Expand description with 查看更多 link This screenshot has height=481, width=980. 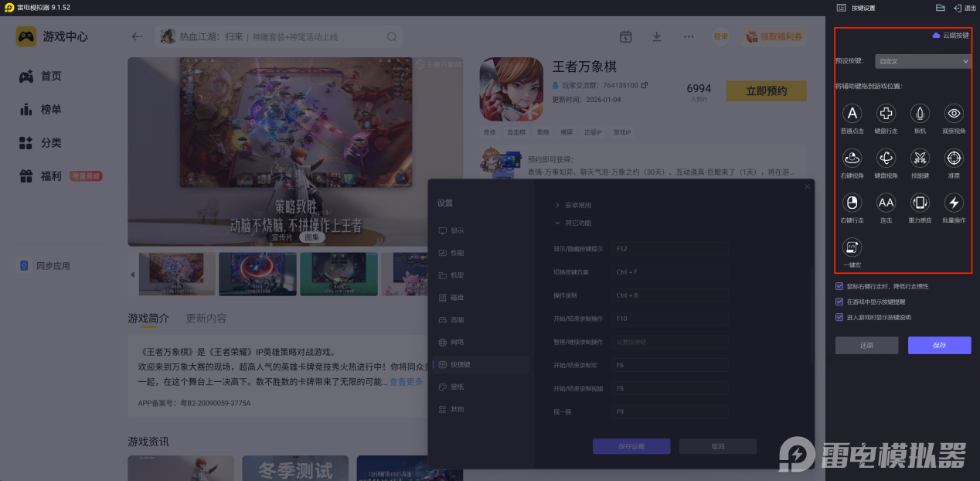(x=407, y=382)
